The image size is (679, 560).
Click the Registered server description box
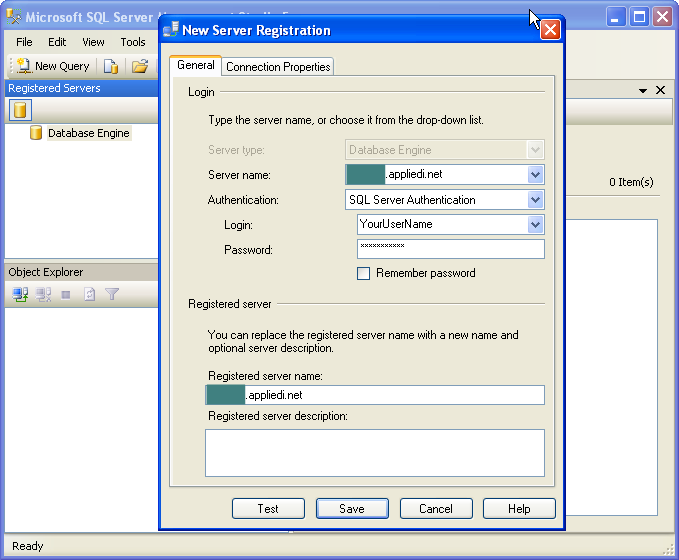click(375, 453)
